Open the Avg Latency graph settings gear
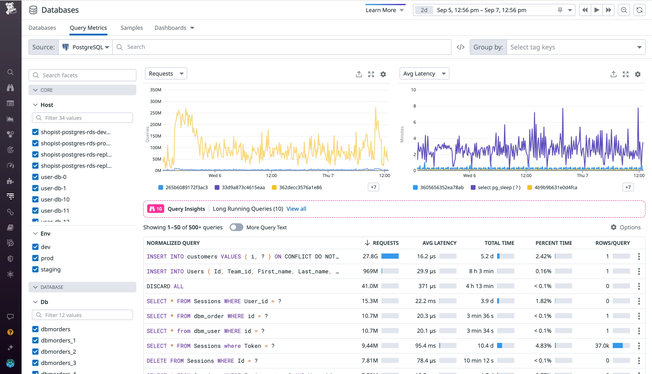Viewport: 652px width, 374px height. (x=637, y=74)
